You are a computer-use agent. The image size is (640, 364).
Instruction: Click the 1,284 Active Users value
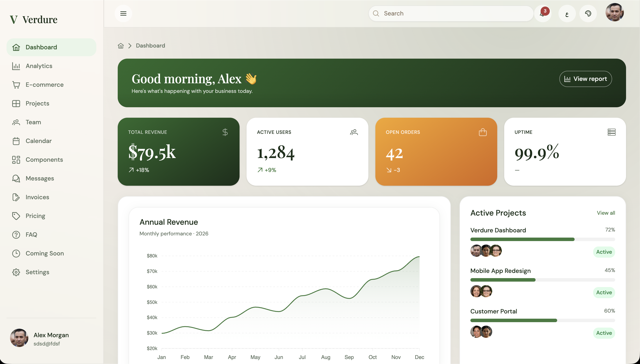(x=276, y=152)
